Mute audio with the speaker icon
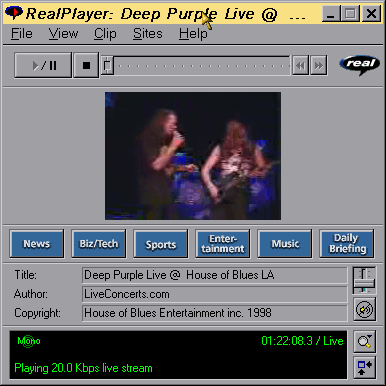 click(364, 310)
